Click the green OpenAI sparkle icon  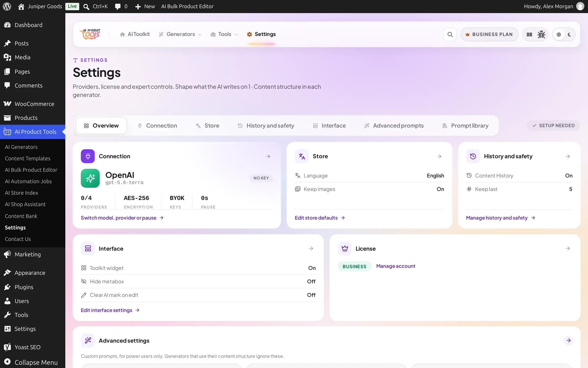(x=90, y=178)
